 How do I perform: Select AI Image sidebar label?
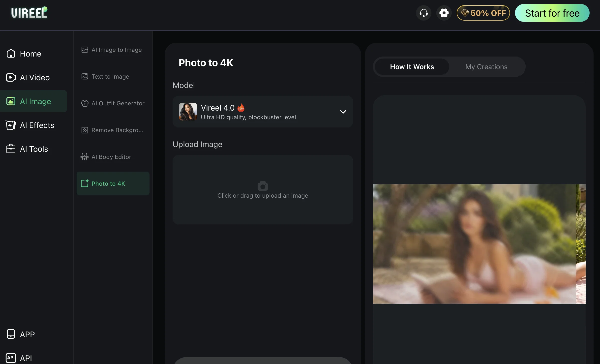coord(35,101)
